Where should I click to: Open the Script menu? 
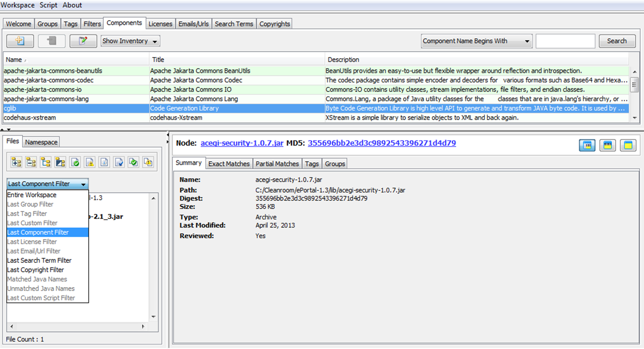click(48, 5)
